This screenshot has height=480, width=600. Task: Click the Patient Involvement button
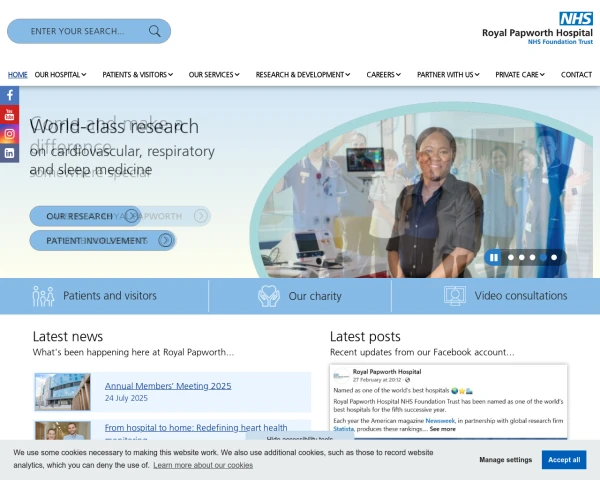coord(103,240)
